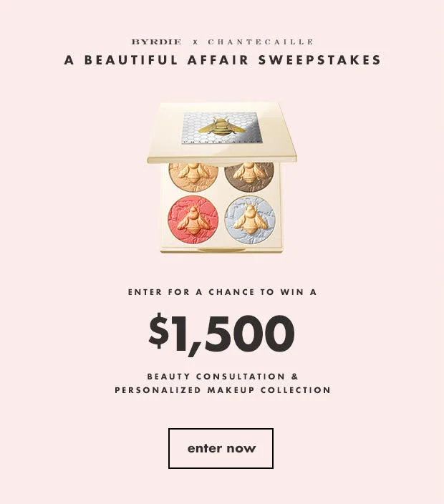
Task: Click the embossed bee in coral pan
Action: [193, 220]
